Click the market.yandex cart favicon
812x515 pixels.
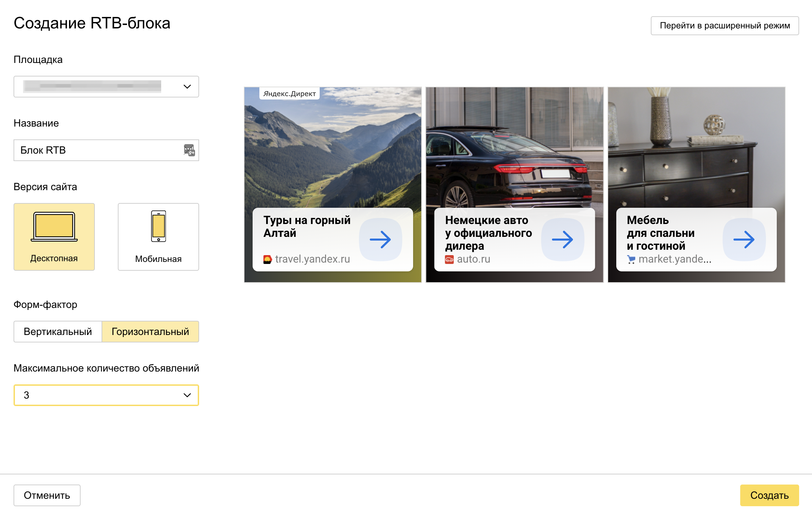coord(631,260)
